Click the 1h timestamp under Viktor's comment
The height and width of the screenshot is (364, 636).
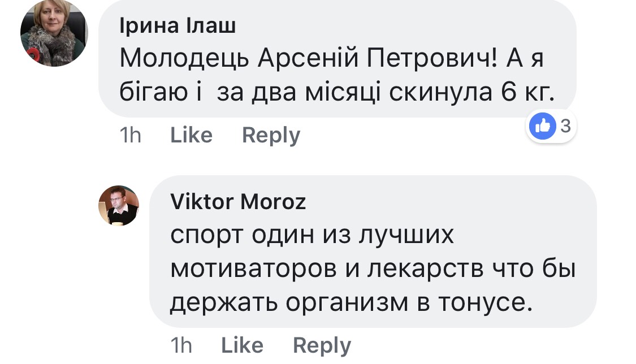click(x=181, y=345)
